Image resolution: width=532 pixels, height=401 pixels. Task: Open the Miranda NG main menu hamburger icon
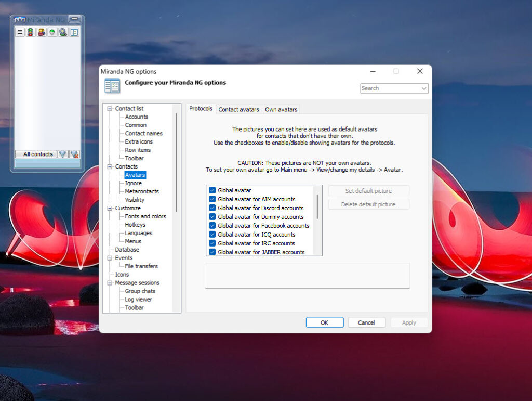tap(20, 32)
